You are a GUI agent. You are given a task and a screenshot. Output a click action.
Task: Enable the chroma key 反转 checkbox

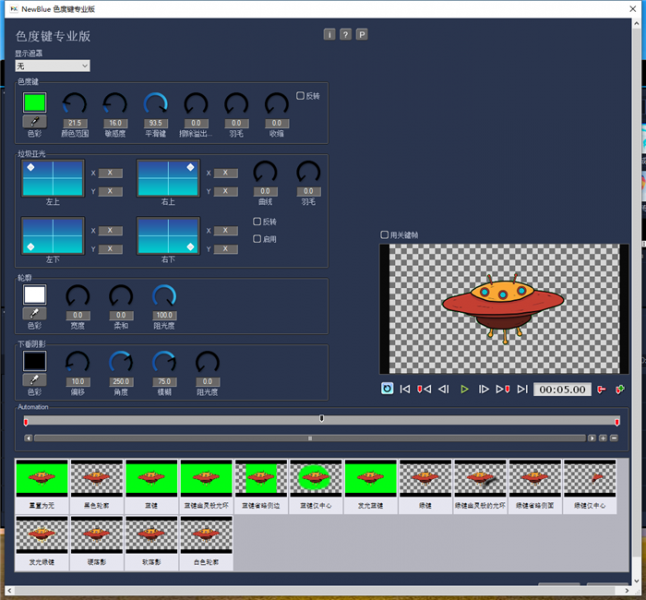click(x=300, y=96)
